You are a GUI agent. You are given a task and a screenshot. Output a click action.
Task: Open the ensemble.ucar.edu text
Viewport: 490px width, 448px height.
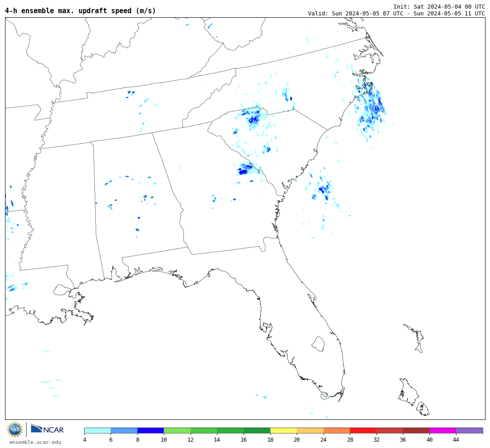[x=35, y=442]
